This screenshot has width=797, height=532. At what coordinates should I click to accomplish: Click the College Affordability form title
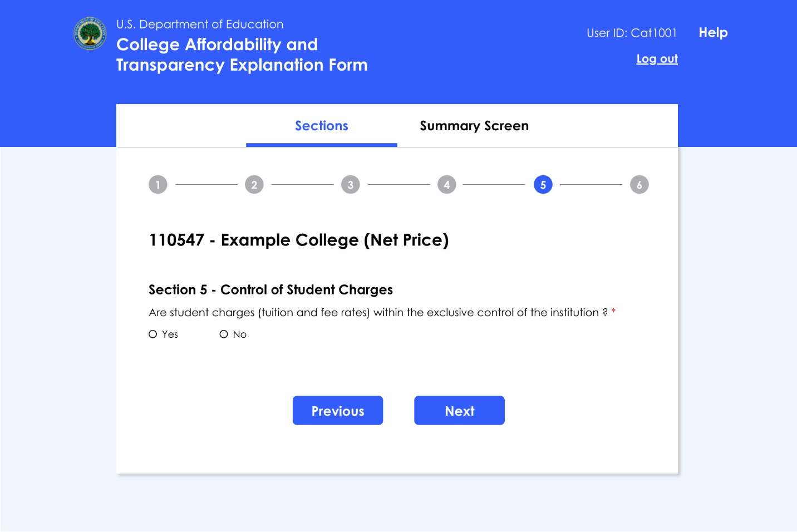pos(242,55)
